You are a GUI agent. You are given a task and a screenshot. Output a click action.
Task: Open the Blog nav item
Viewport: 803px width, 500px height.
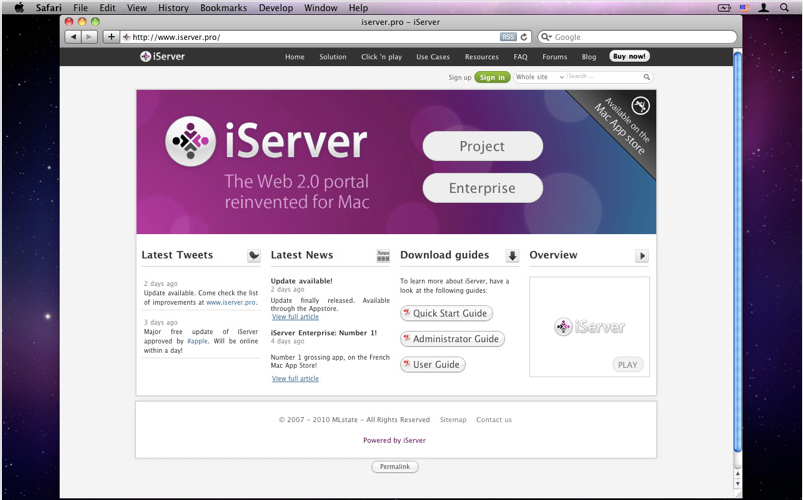[589, 57]
